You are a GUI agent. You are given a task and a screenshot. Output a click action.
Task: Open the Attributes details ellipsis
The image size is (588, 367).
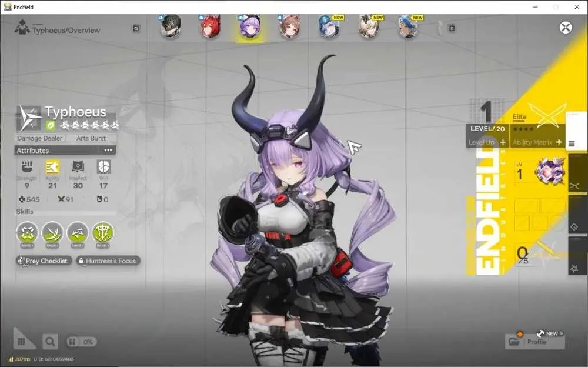(x=108, y=150)
